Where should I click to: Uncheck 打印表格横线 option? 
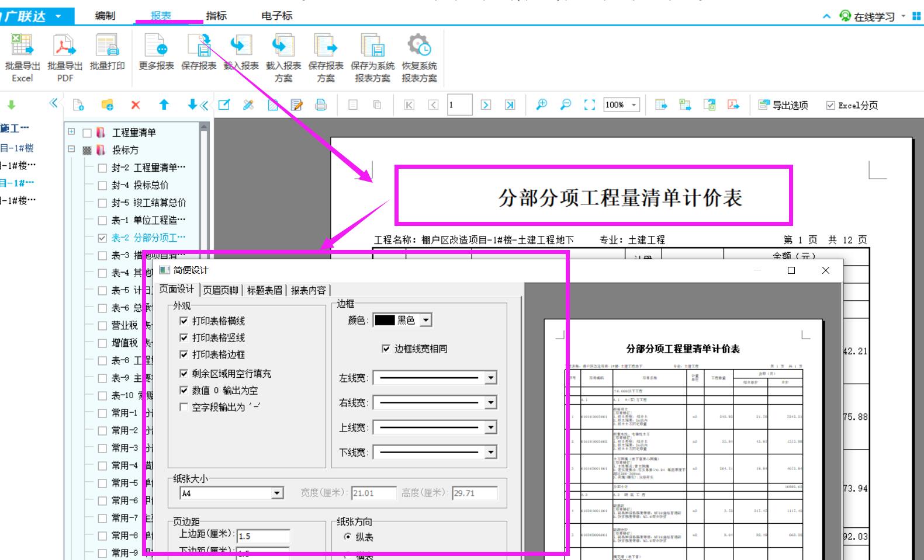pos(184,321)
